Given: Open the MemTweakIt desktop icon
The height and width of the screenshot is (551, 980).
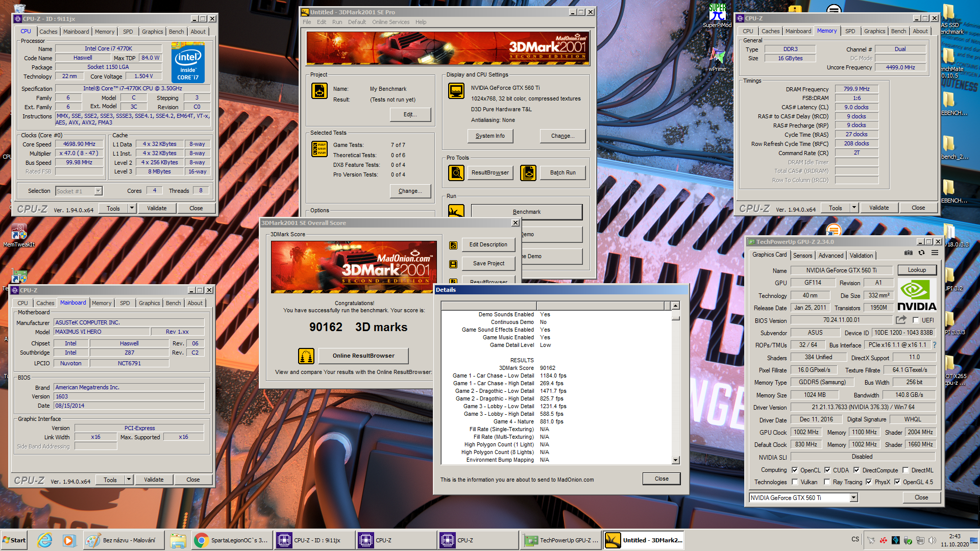Looking at the screenshot, I should (x=19, y=235).
